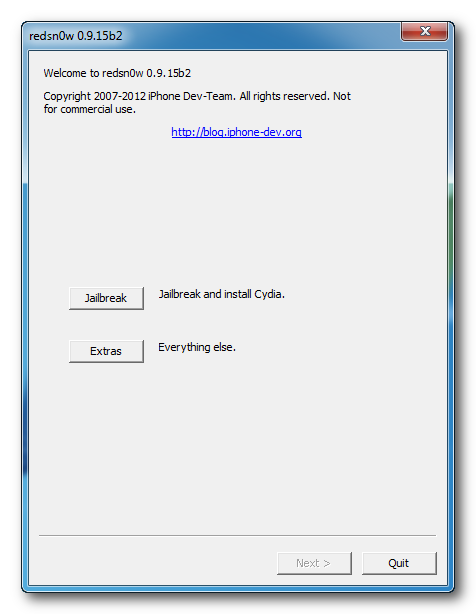Open the iPhone Dev-Team blog hyperlink

[236, 132]
